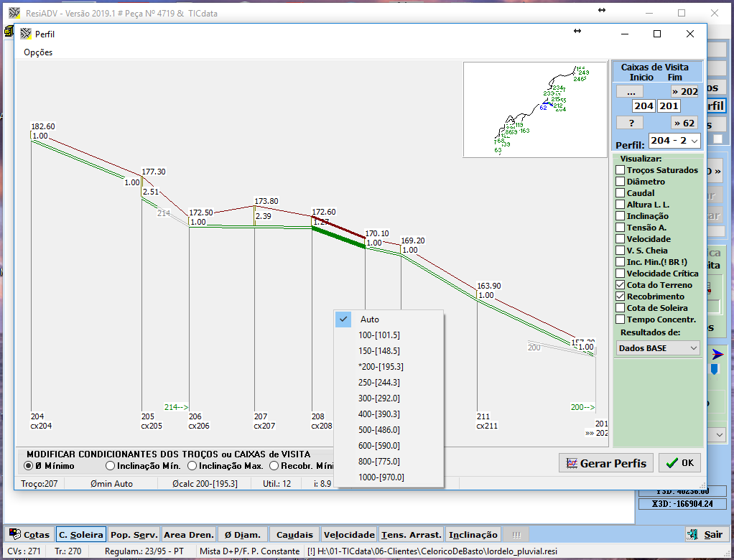Click the '?' button under Caixas de Visita
Image resolution: width=734 pixels, height=560 pixels.
click(630, 123)
